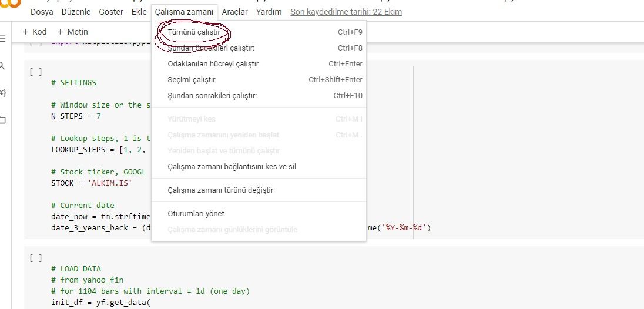Click the 'Son kaydedilme tarihi: 22 Ekim' link
This screenshot has height=309, width=644.
pos(346,12)
